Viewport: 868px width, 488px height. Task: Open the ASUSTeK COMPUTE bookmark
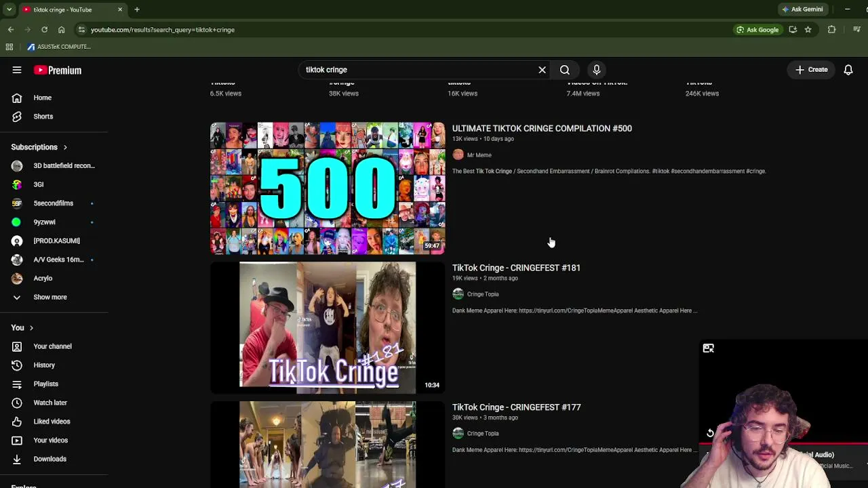pyautogui.click(x=59, y=47)
